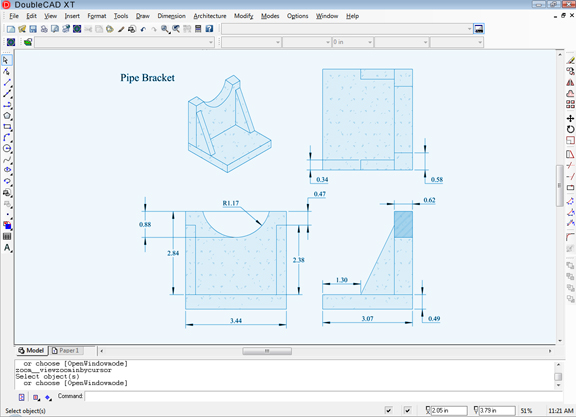Click the Mirror tool in right toolbar
Image resolution: width=576 pixels, height=417 pixels.
tap(570, 82)
